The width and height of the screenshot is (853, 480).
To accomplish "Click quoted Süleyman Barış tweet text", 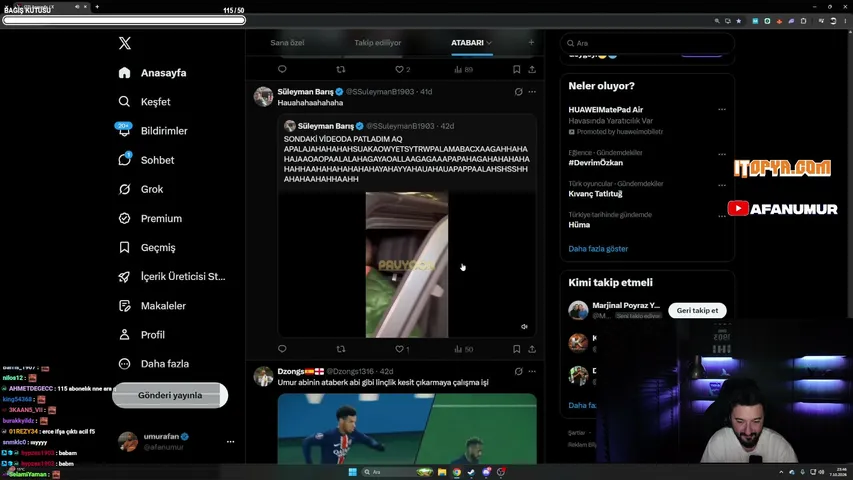I will (406, 159).
